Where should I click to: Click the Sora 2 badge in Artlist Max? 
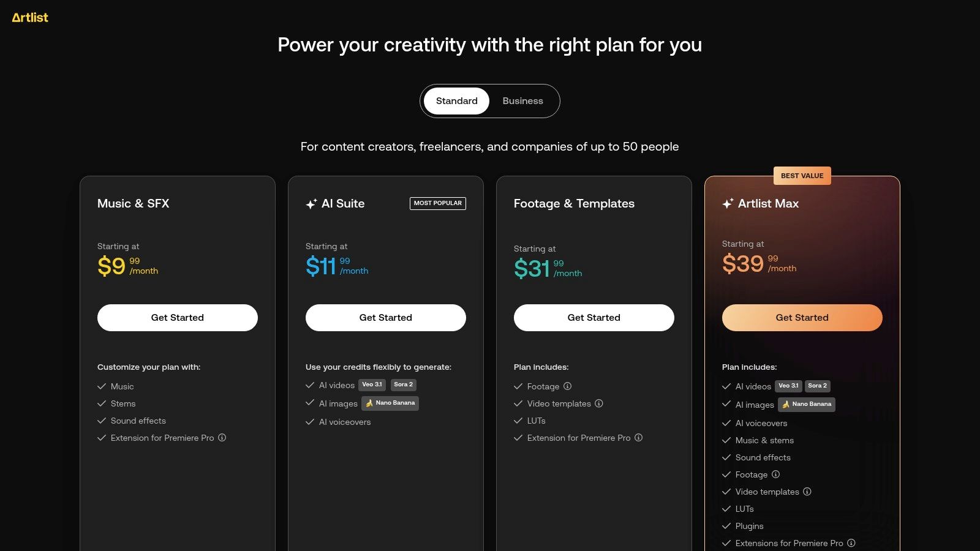(817, 386)
